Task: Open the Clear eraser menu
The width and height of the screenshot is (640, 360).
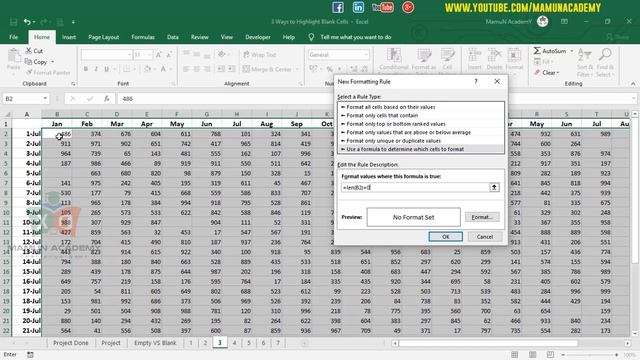Action: 547,73
